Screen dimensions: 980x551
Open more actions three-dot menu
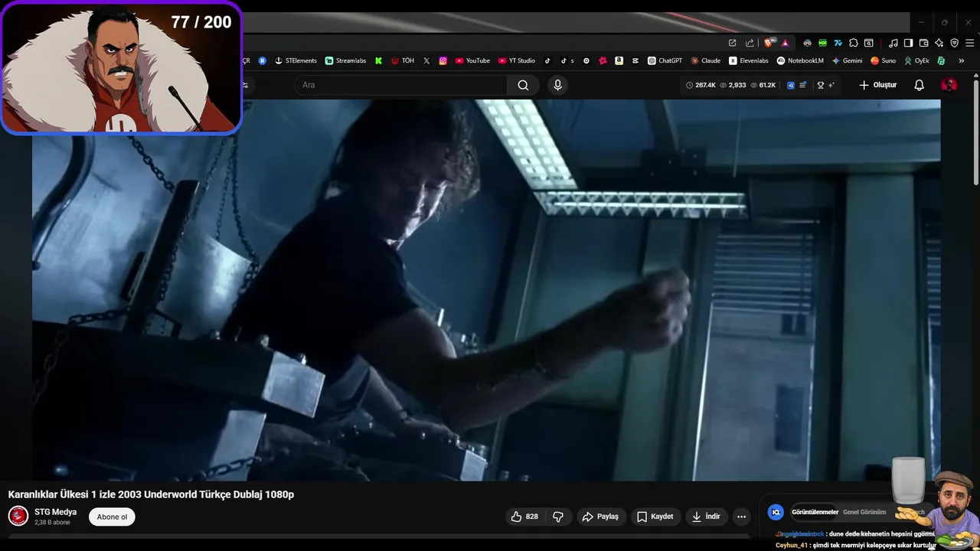pyautogui.click(x=741, y=517)
